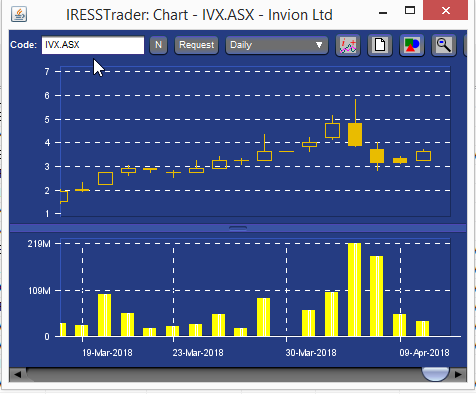The height and width of the screenshot is (394, 476).
Task: Click the blank page new chart icon
Action: 380,45
